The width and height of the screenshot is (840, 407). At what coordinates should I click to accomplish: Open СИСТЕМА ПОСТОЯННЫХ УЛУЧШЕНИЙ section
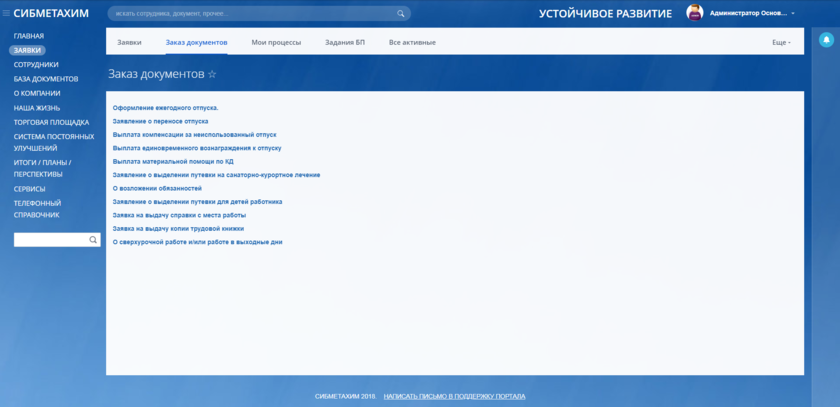click(54, 142)
